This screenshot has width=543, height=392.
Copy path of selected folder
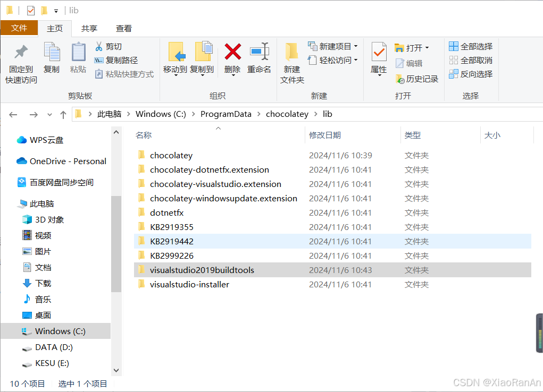[116, 60]
